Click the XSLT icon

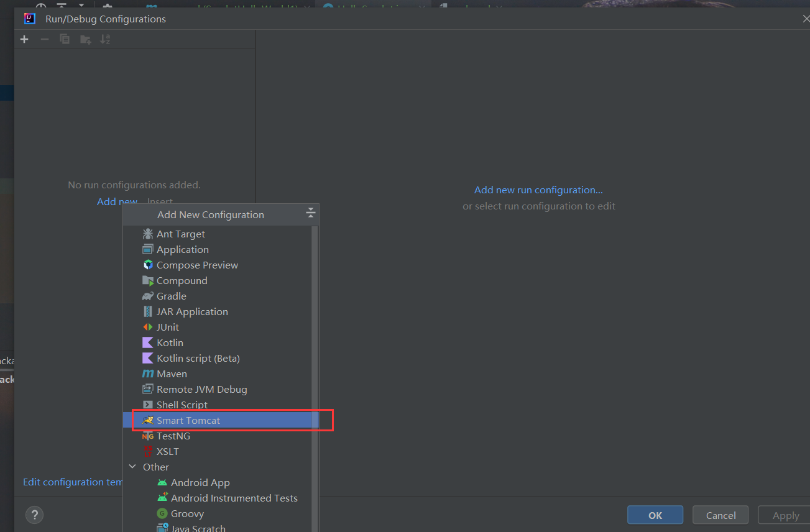pyautogui.click(x=147, y=451)
